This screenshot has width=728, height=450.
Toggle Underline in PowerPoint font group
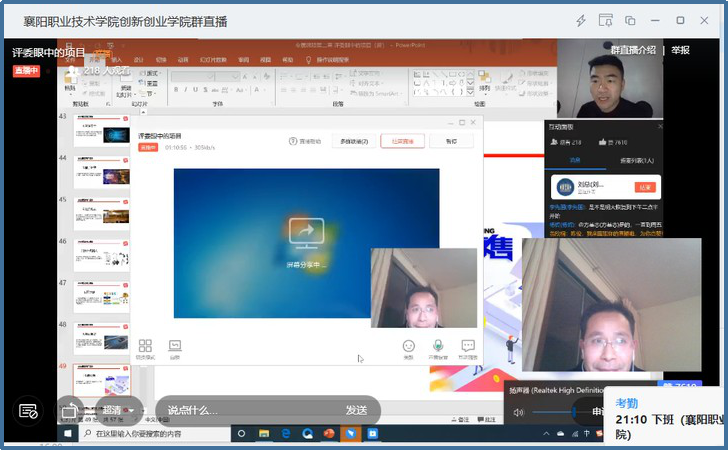(x=195, y=90)
